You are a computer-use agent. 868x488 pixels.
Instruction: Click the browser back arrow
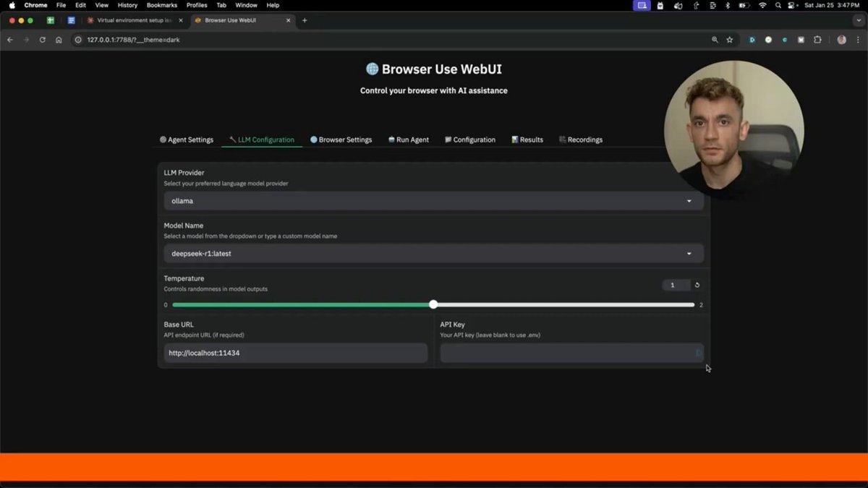point(10,40)
